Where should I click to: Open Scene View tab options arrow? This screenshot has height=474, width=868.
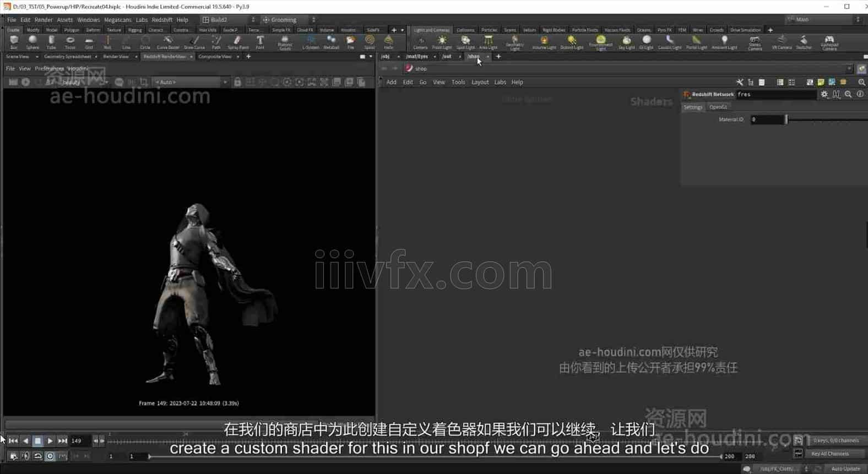click(x=36, y=56)
